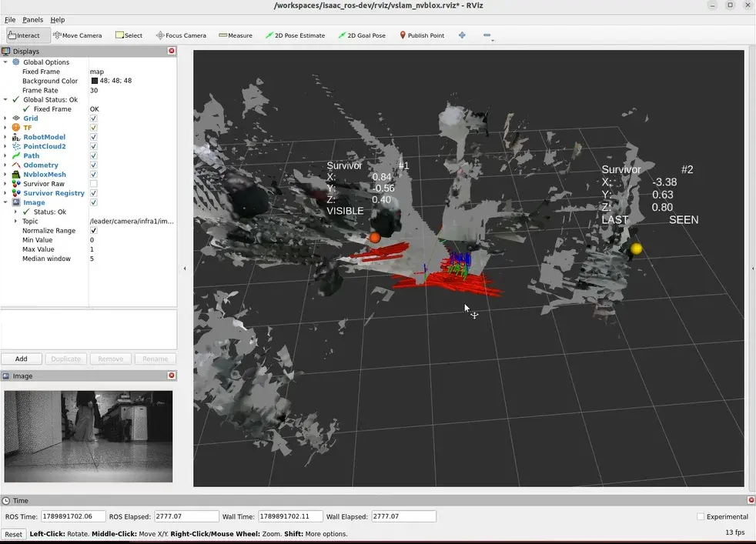756x544 pixels.
Task: Click the RobotModel display icon
Action: 16,137
